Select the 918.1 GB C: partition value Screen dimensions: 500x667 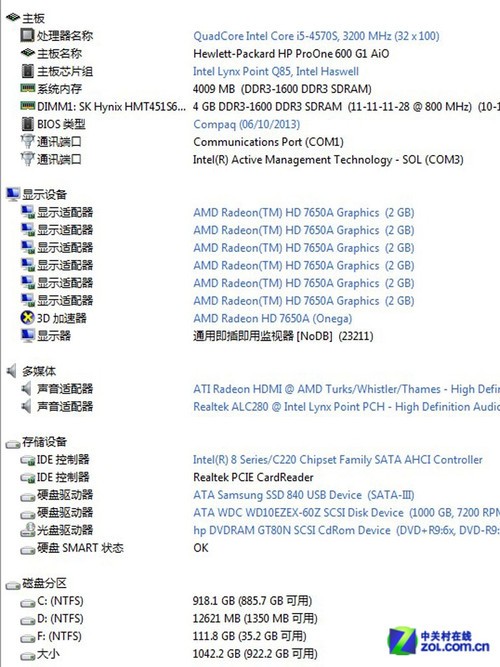point(252,601)
